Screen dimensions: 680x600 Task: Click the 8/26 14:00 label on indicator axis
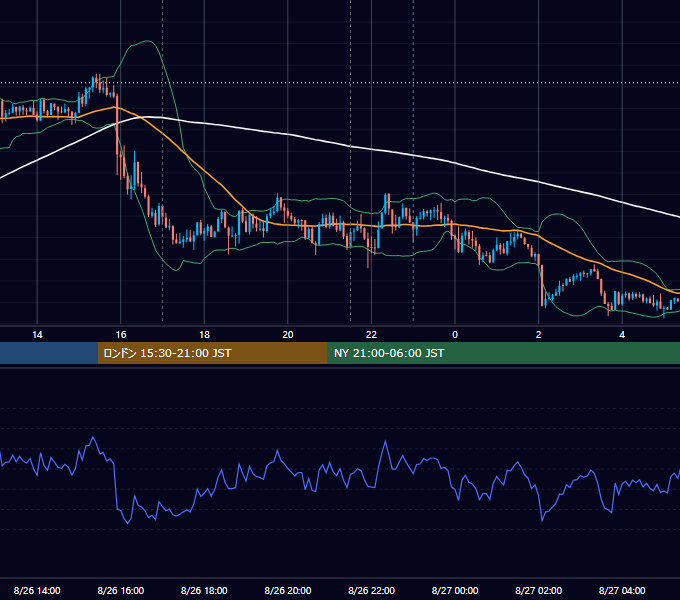(37, 590)
